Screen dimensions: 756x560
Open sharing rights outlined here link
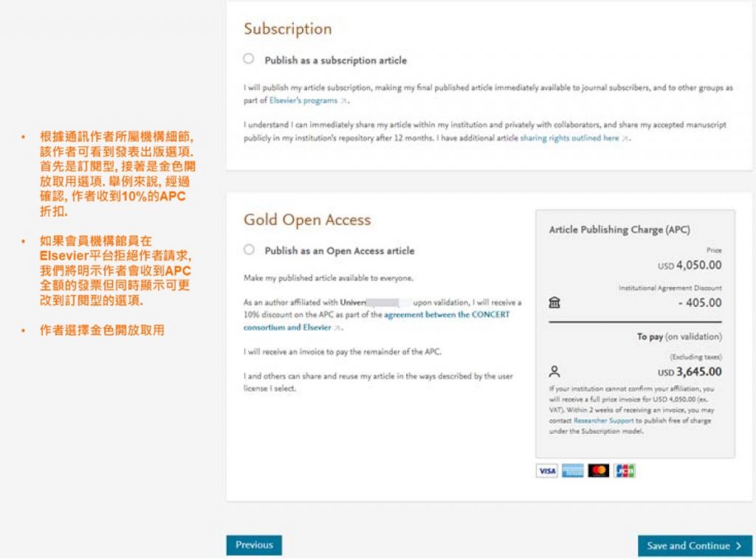569,138
